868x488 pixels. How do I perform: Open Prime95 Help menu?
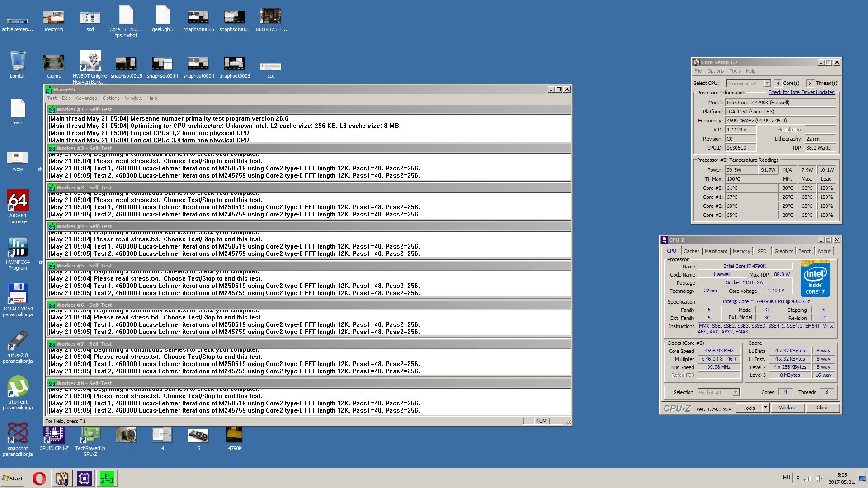[x=152, y=98]
